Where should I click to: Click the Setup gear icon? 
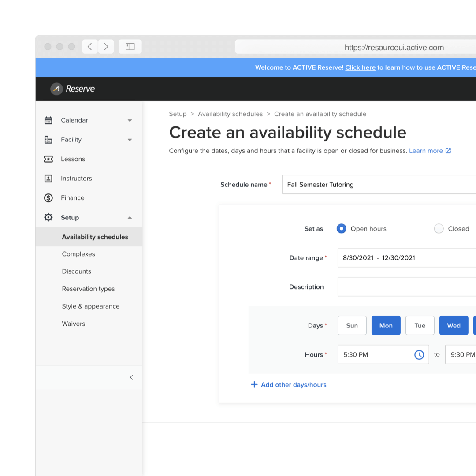pos(48,217)
